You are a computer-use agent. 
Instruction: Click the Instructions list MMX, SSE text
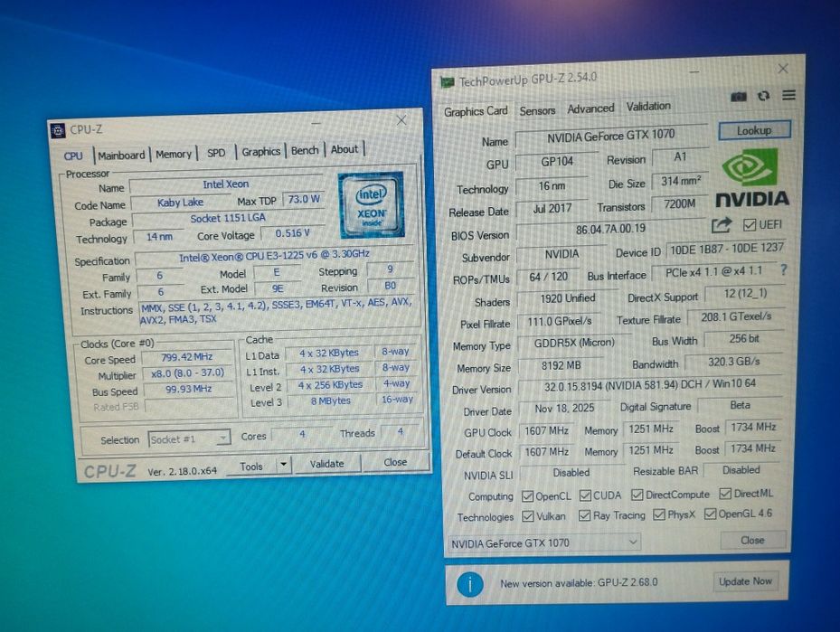276,311
